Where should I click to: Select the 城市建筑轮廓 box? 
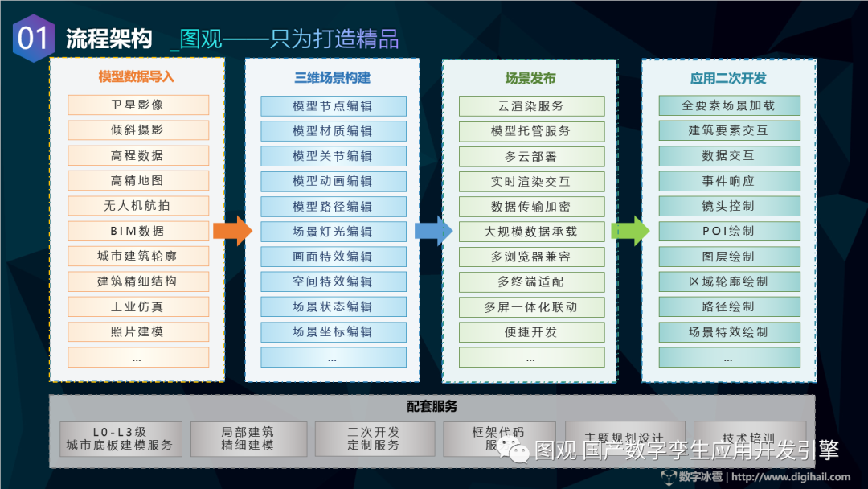138,256
